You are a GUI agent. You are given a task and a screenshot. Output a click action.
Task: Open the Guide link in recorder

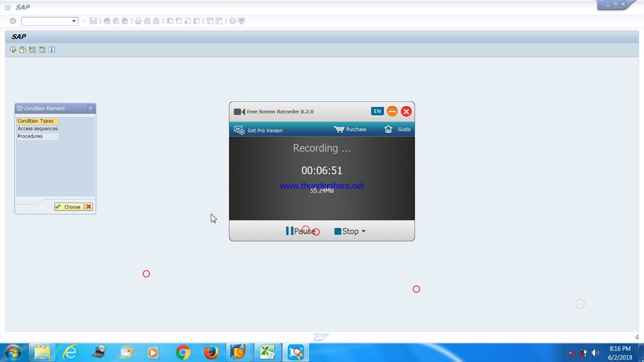tap(405, 129)
